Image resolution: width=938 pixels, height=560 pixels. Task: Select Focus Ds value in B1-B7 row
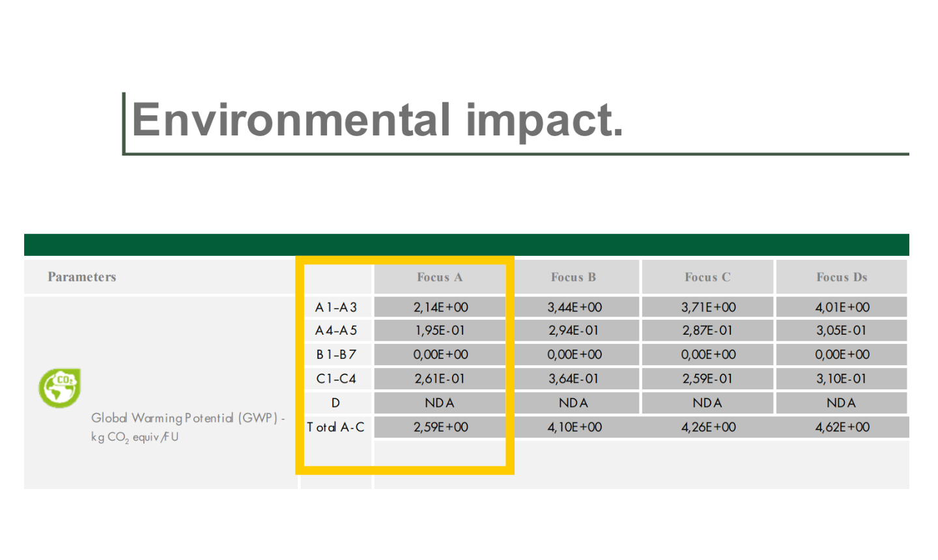coord(842,355)
